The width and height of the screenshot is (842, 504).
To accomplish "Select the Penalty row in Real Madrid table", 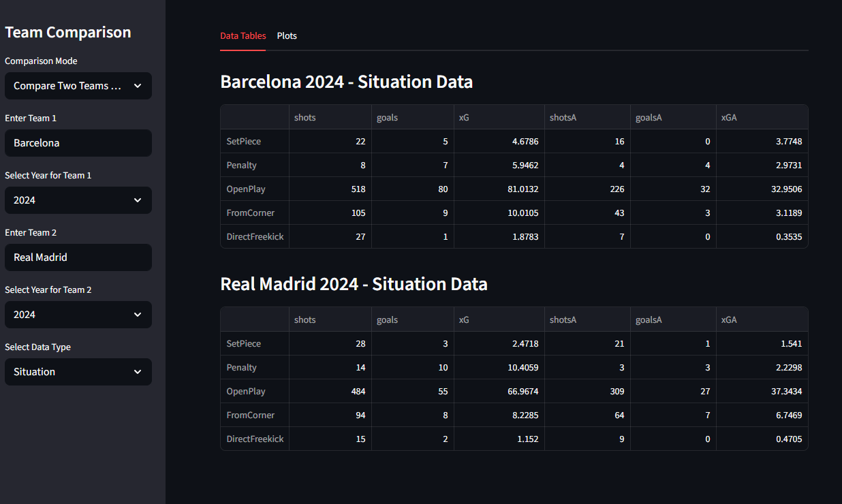I will [255, 368].
